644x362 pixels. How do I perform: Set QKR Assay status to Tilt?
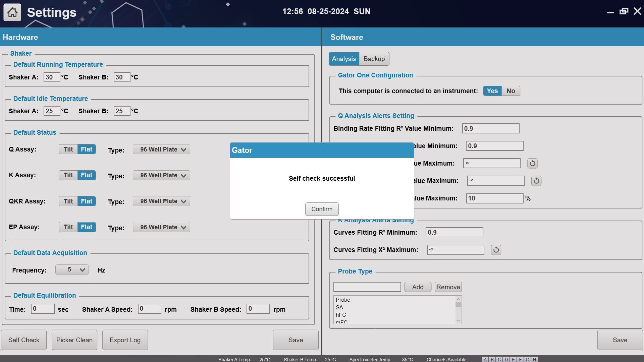[x=68, y=201]
